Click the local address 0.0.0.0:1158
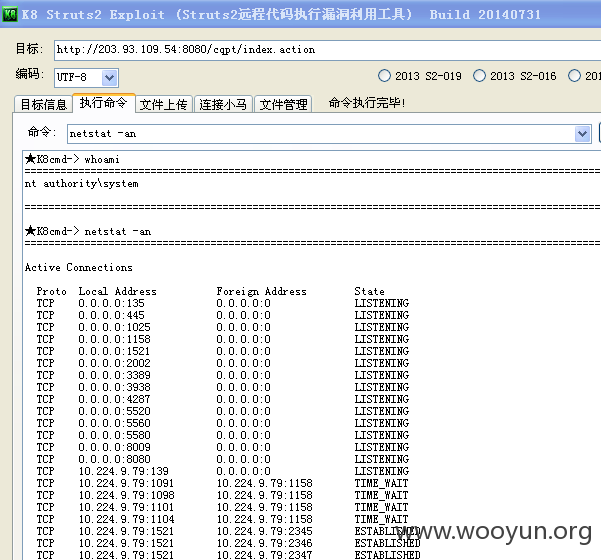This screenshot has width=601, height=560. 115,339
